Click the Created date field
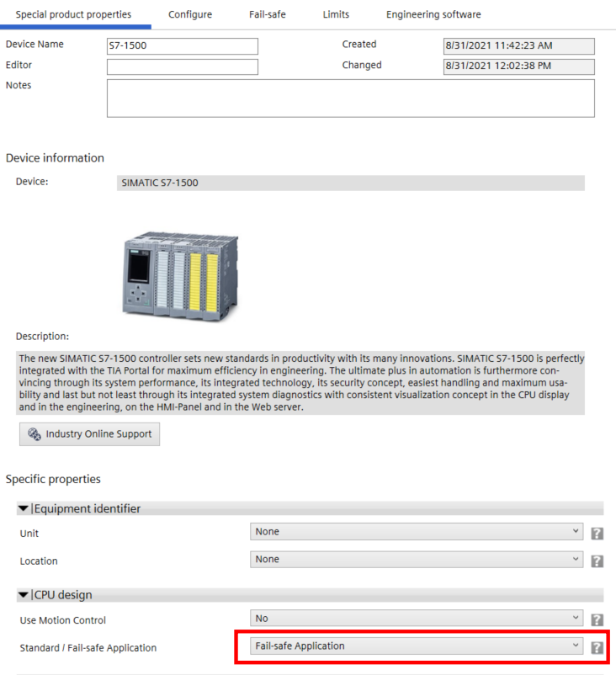The height and width of the screenshot is (675, 616). coord(519,46)
